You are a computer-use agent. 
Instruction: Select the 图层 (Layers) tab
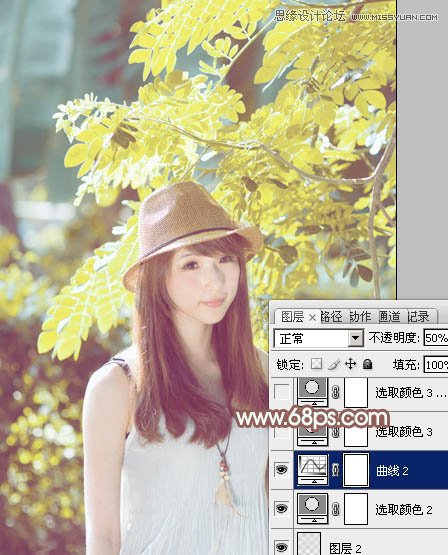click(x=292, y=316)
